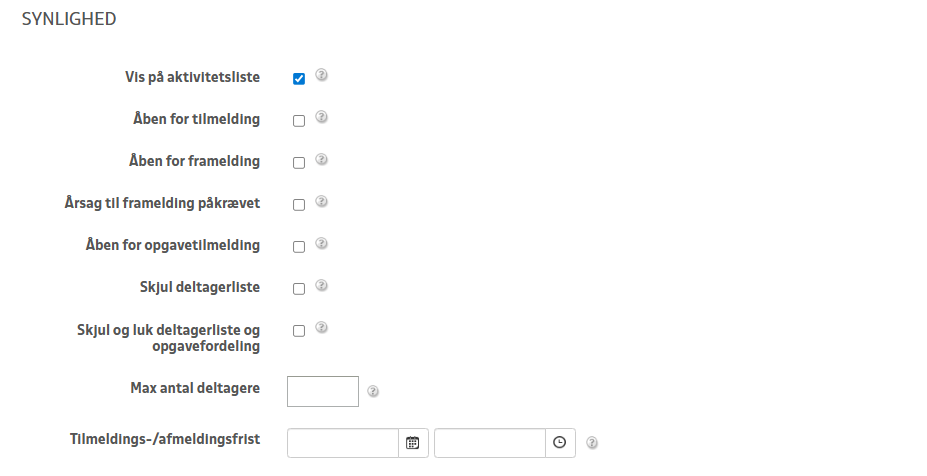Check Åben for opgavetilmelding
Image resolution: width=927 pixels, height=476 pixels.
click(x=299, y=247)
